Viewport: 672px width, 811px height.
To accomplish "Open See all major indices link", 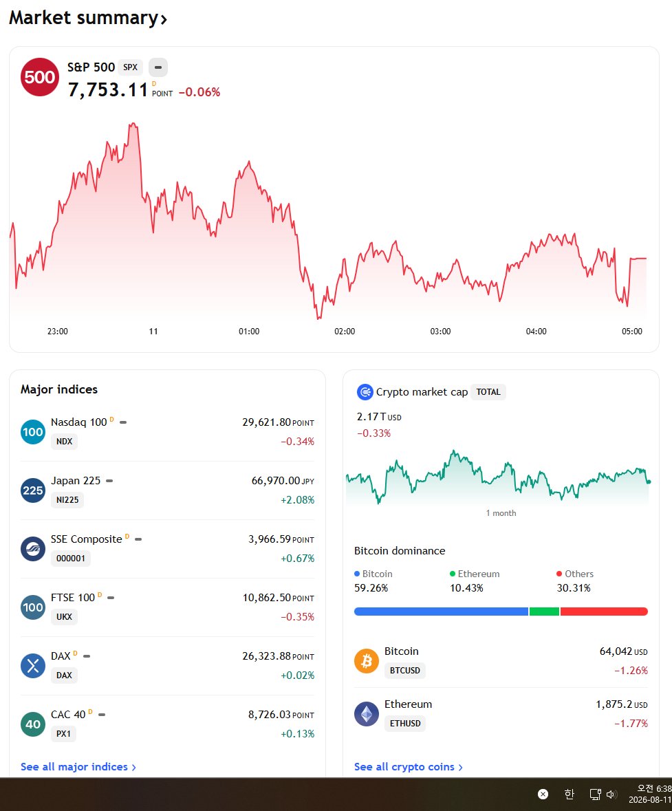I will pos(78,766).
